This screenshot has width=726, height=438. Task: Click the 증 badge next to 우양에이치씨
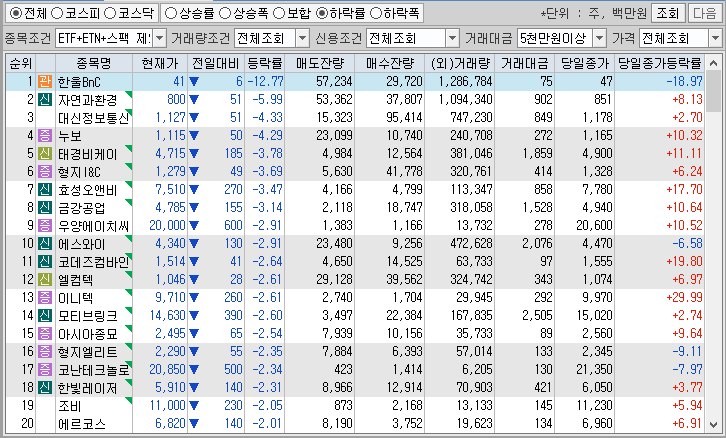tap(45, 225)
